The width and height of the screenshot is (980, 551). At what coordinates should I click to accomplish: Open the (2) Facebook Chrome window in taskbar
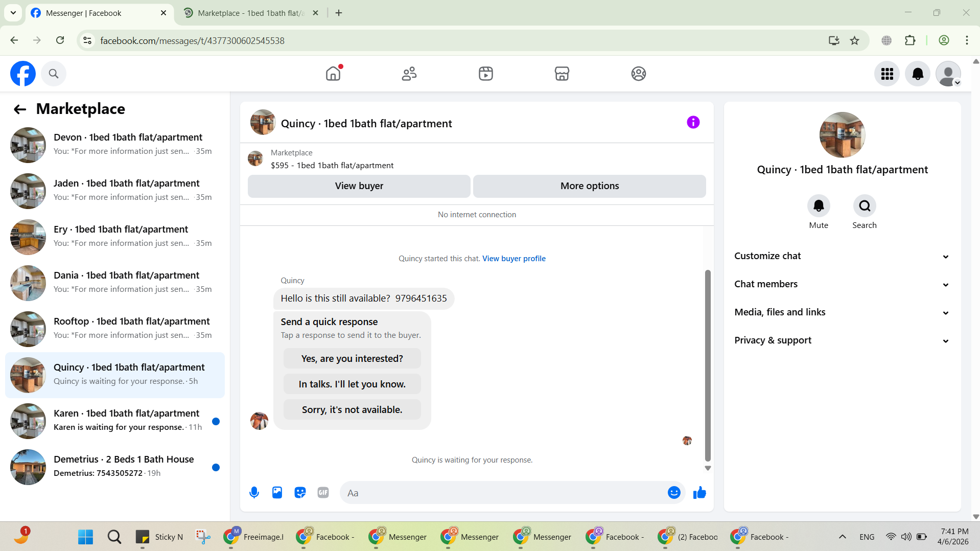[x=688, y=537]
